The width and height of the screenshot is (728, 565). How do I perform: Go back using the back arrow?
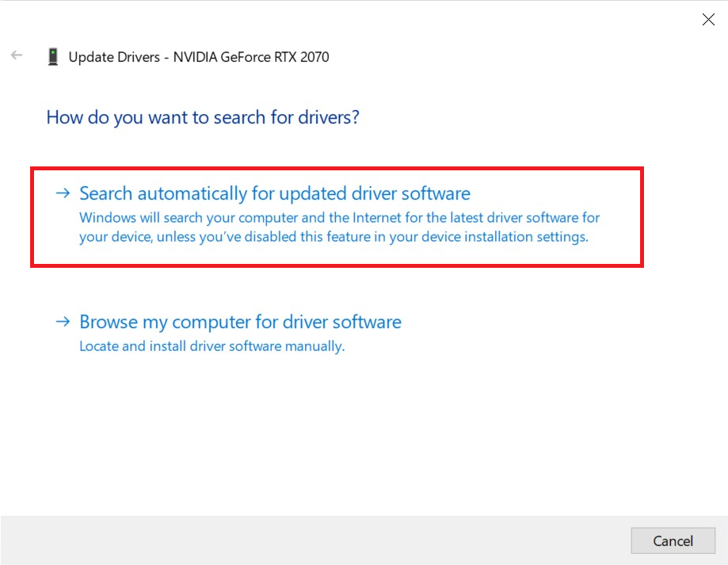pyautogui.click(x=17, y=55)
